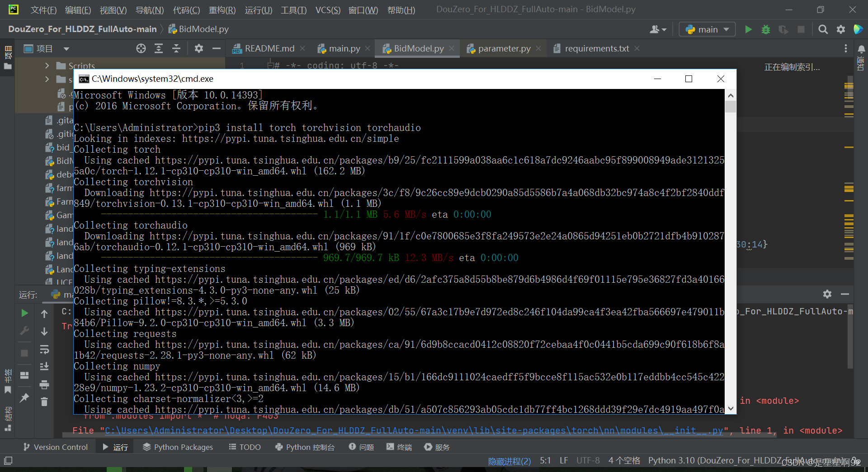
Task: Open the Version Control tool window
Action: 56,447
